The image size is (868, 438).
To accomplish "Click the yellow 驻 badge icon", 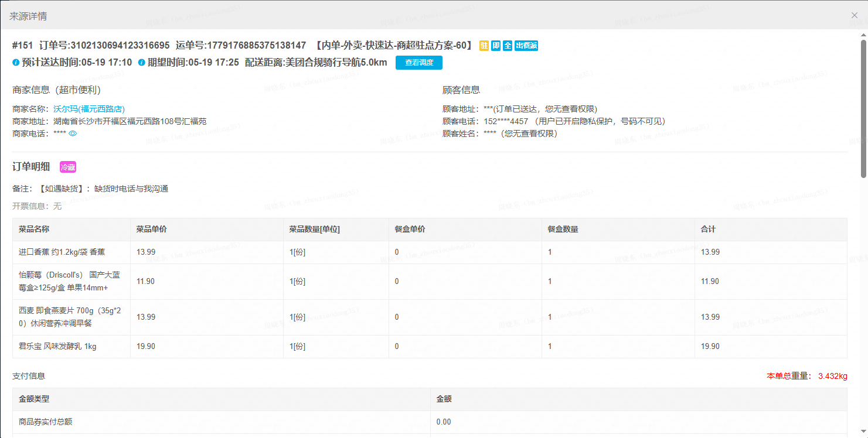I will pos(484,46).
